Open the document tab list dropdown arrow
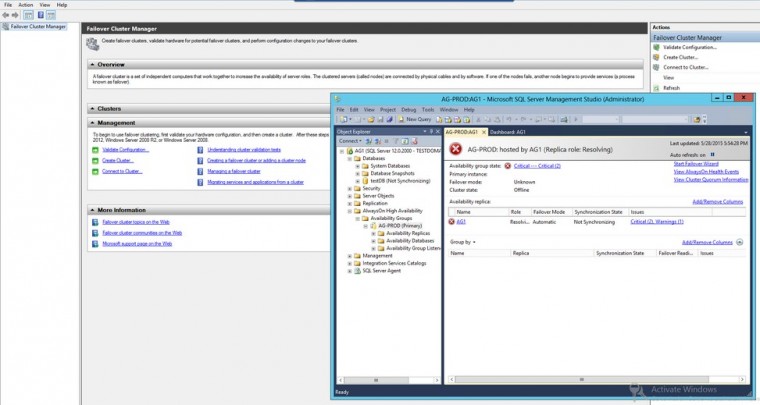The width and height of the screenshot is (760, 405). pos(745,132)
